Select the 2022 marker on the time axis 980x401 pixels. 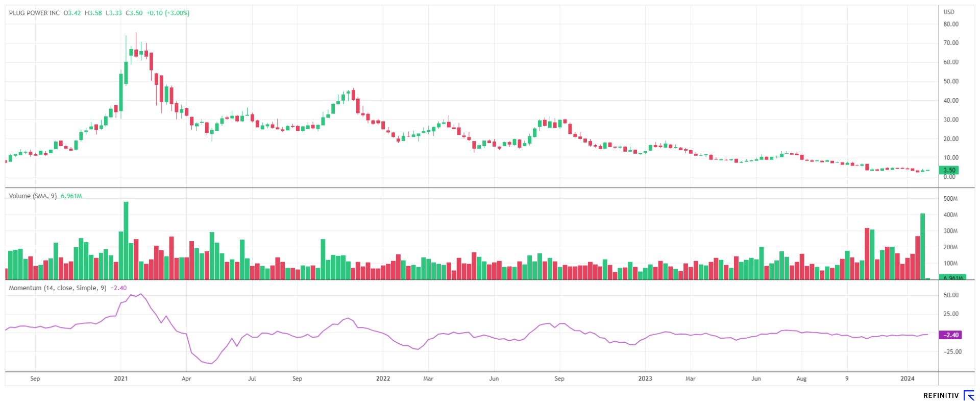pos(383,379)
